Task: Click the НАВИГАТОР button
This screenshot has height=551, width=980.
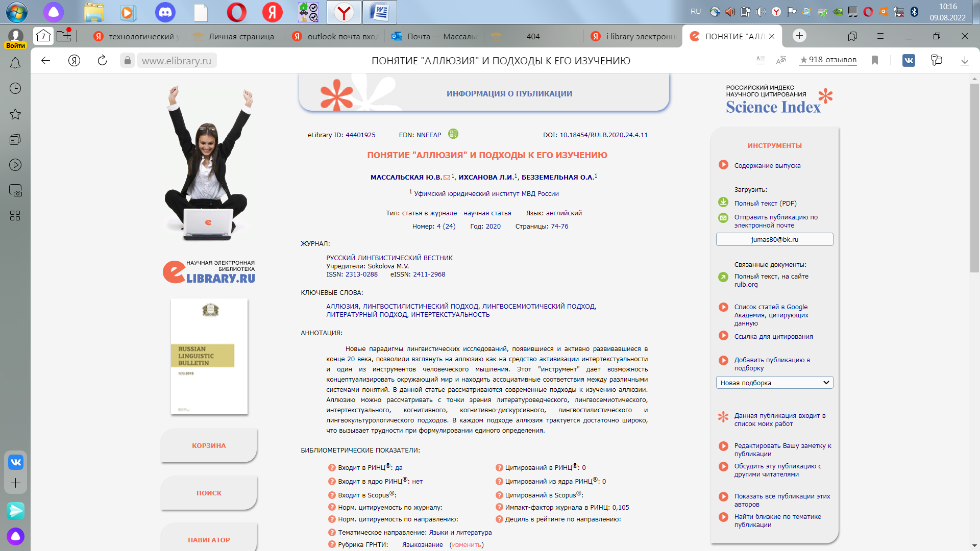Action: [x=209, y=539]
